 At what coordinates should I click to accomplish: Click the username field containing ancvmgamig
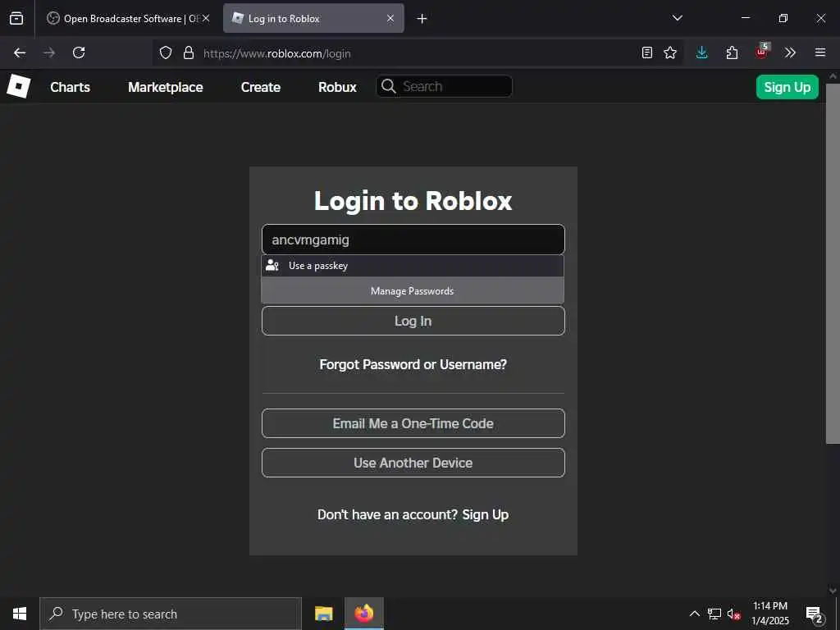(413, 240)
